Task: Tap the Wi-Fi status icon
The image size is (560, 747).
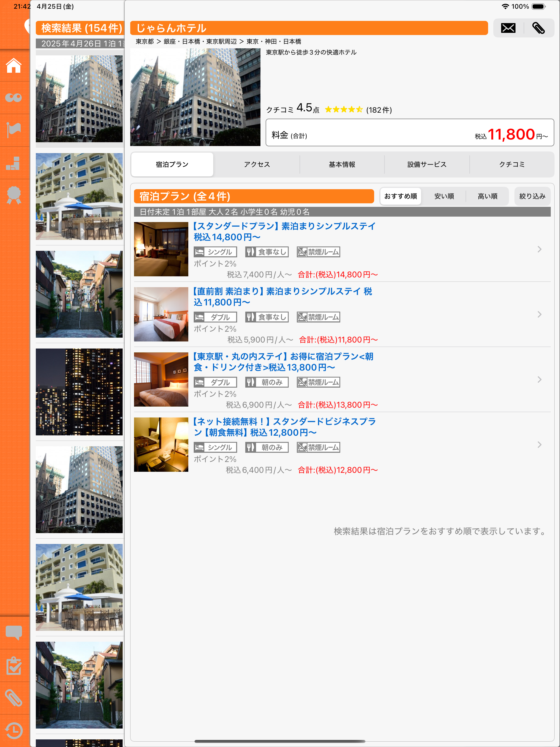Action: tap(505, 7)
